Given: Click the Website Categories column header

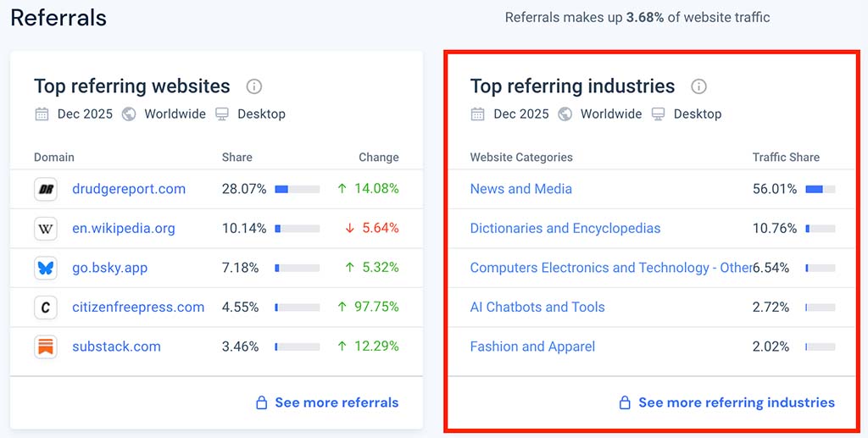Looking at the screenshot, I should pos(521,158).
